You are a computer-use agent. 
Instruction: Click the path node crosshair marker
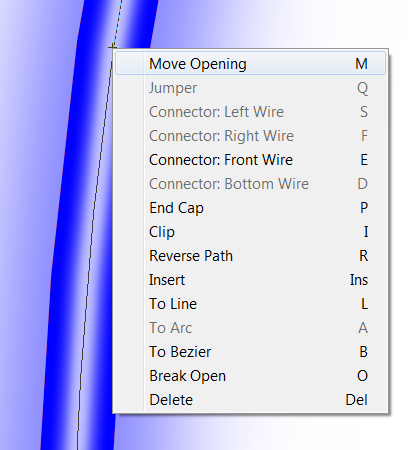coord(112,47)
